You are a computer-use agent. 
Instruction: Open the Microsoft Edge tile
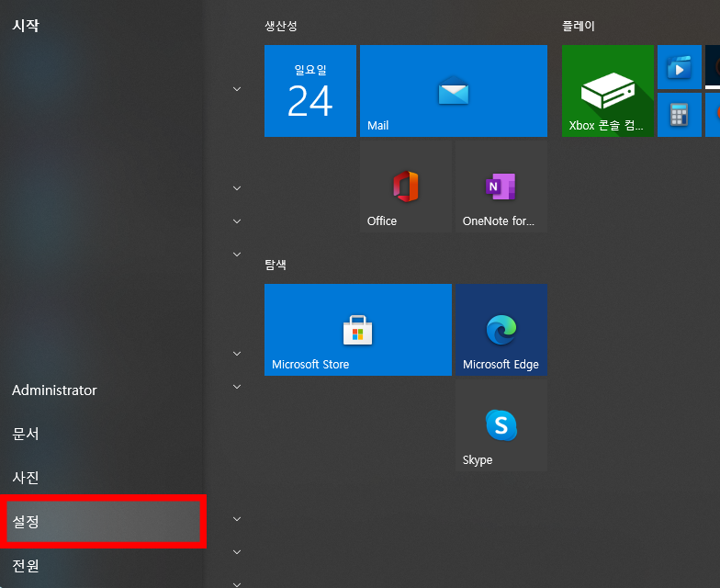(501, 329)
